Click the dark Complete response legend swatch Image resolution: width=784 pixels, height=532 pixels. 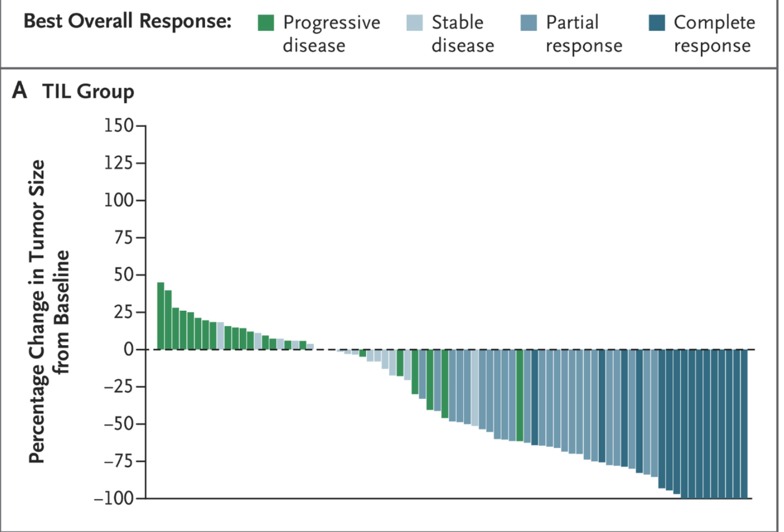657,23
